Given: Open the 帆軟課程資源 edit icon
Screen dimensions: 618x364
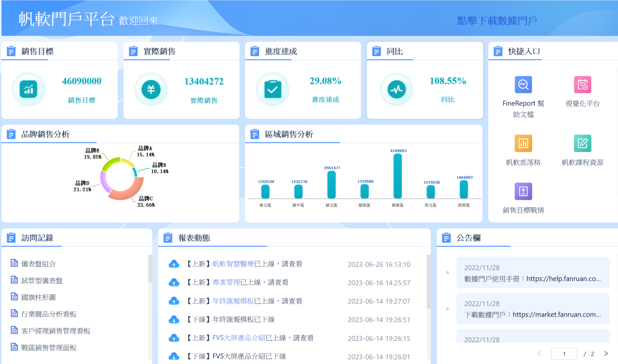Looking at the screenshot, I should [x=582, y=143].
